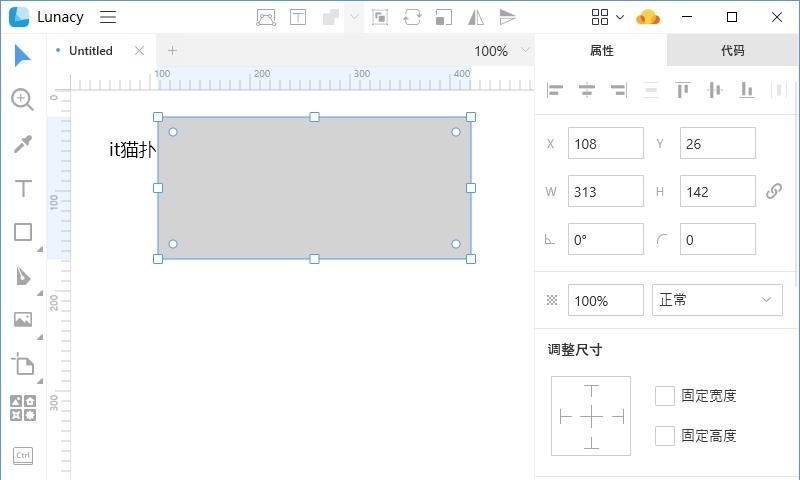Close the Untitled document tab

[x=139, y=51]
